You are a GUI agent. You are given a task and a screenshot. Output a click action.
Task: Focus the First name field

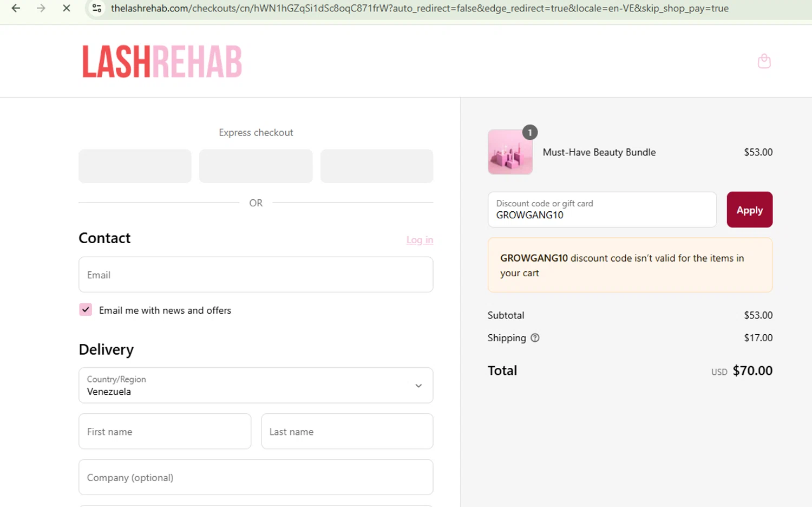[x=165, y=432]
